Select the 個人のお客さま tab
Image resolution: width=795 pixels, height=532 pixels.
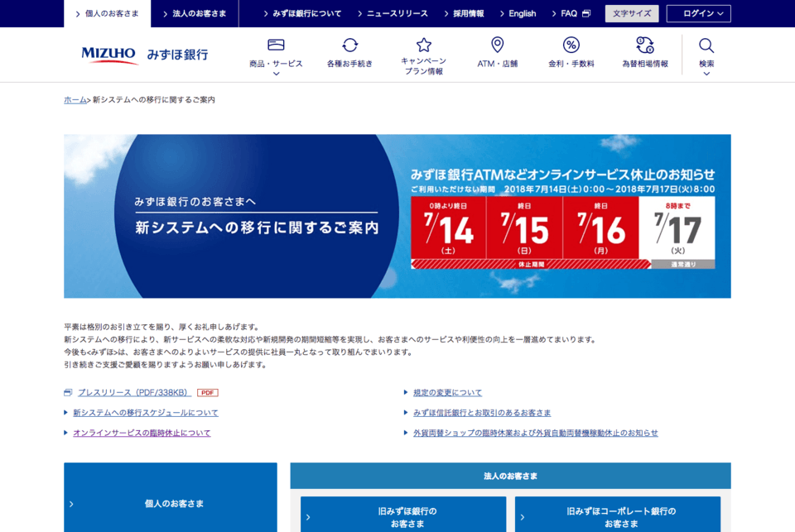[107, 13]
